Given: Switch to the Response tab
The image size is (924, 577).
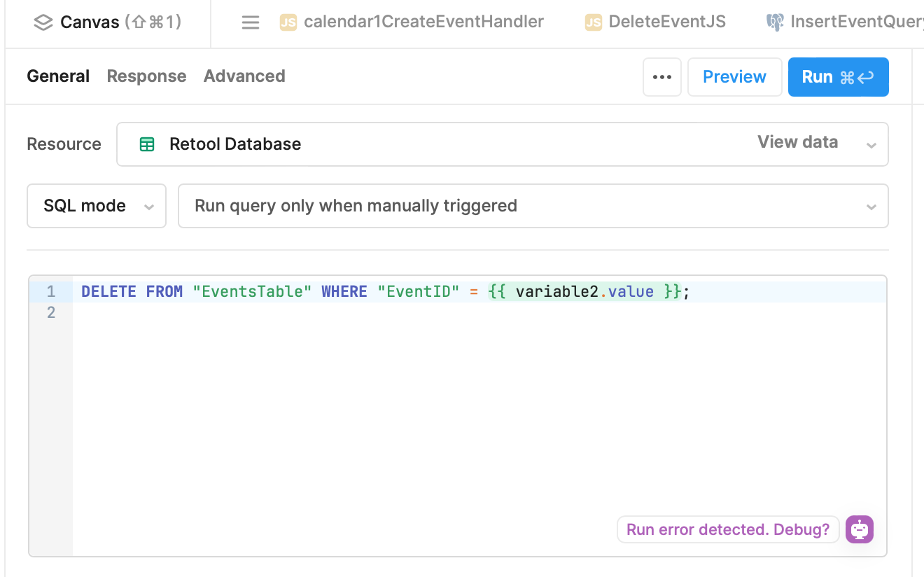Looking at the screenshot, I should [146, 76].
